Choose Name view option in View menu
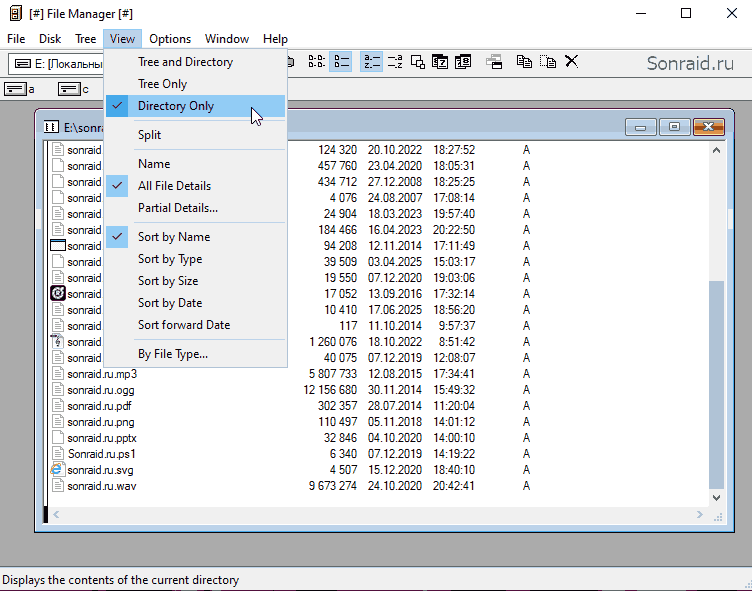 tap(196, 164)
